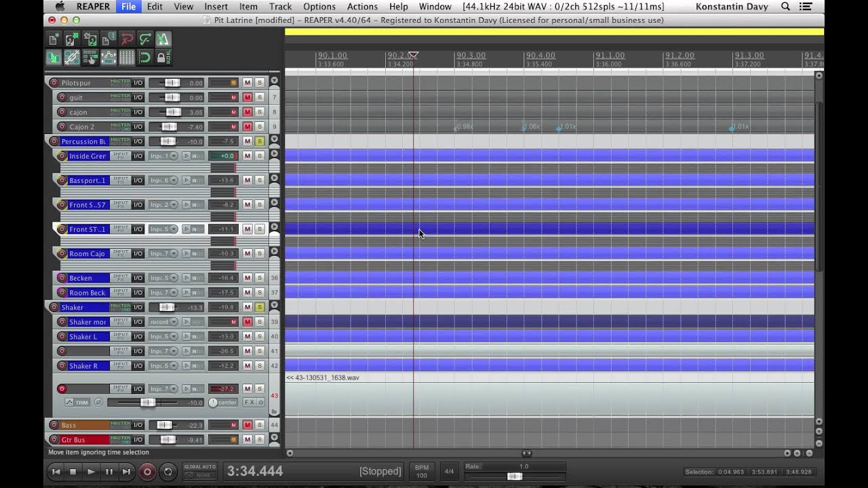The height and width of the screenshot is (488, 868).
Task: Click the Trim envelope icon on track 43
Action: 77,403
